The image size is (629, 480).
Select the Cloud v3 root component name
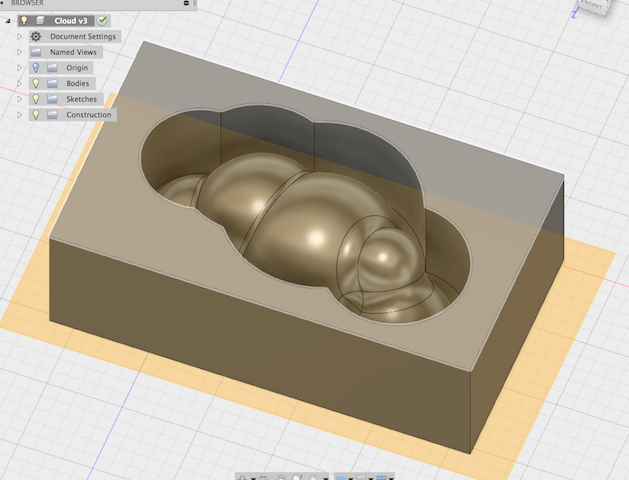(71, 21)
